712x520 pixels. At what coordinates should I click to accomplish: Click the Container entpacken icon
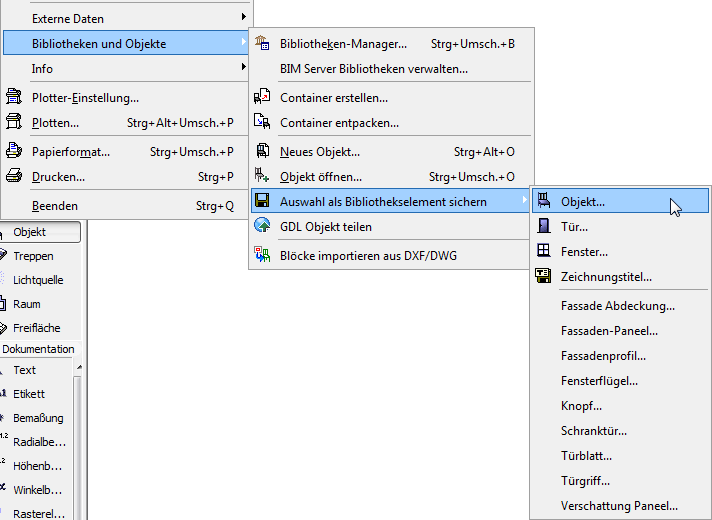[x=263, y=122]
